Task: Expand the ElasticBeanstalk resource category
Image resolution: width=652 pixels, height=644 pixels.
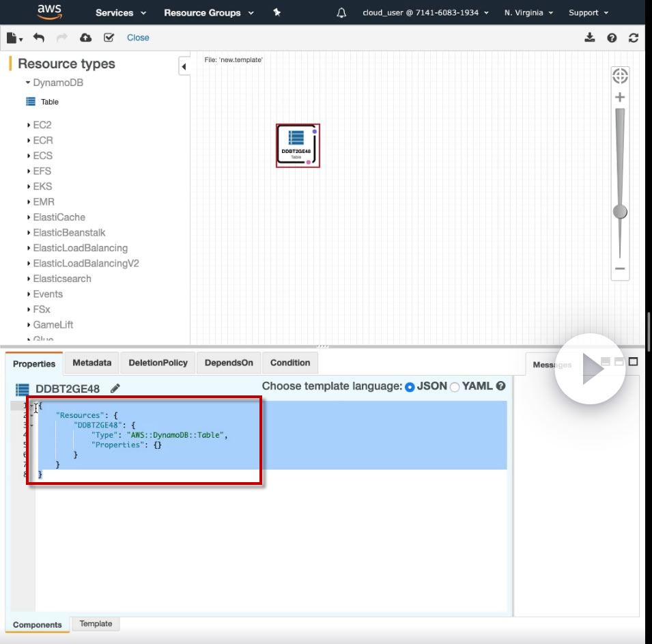Action: point(66,233)
